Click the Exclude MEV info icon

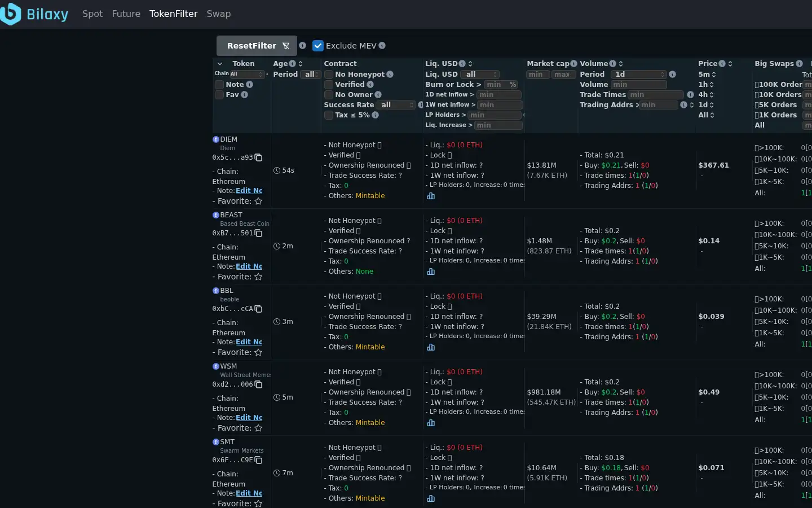point(382,46)
